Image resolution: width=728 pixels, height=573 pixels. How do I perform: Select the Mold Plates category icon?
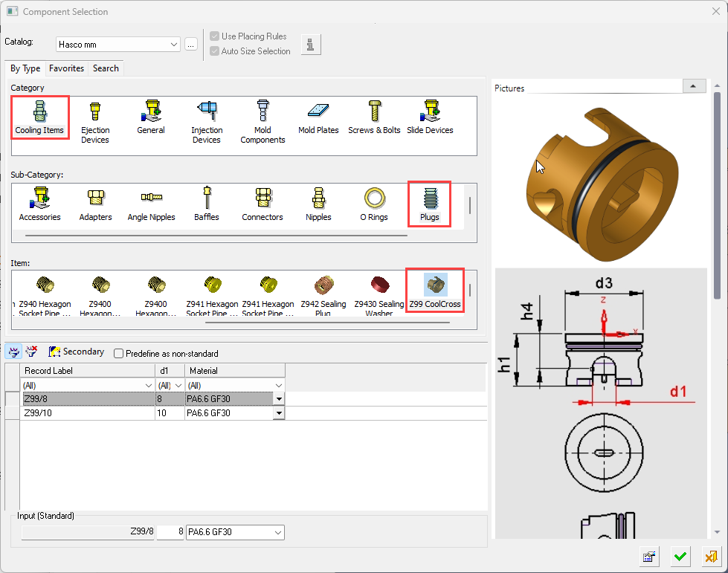point(318,119)
